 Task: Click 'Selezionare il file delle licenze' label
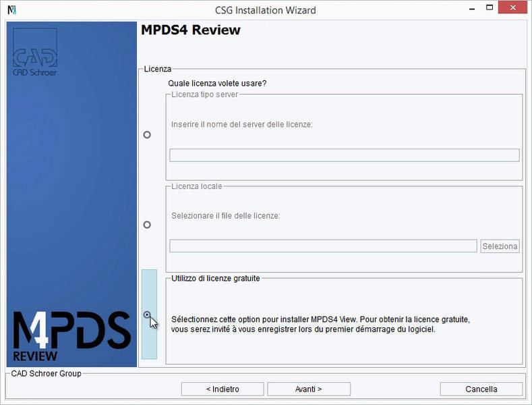pos(226,216)
